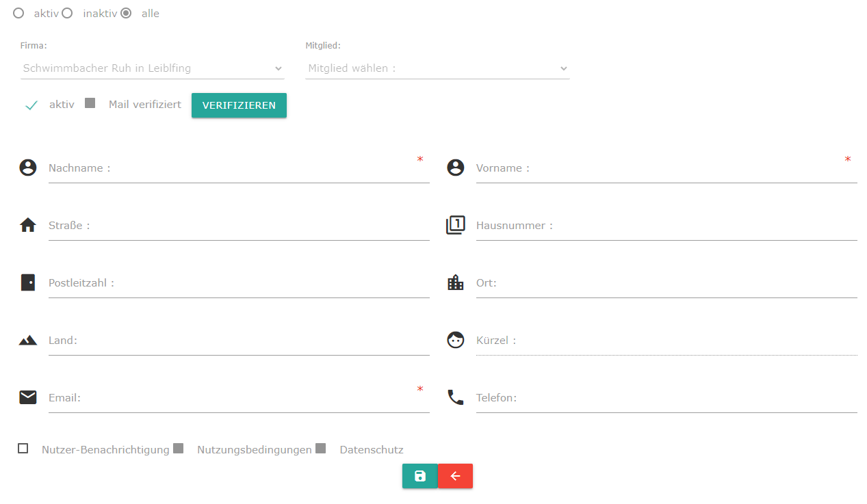The height and width of the screenshot is (504, 867).
Task: Click the house icon beside Straße
Action: coord(28,225)
